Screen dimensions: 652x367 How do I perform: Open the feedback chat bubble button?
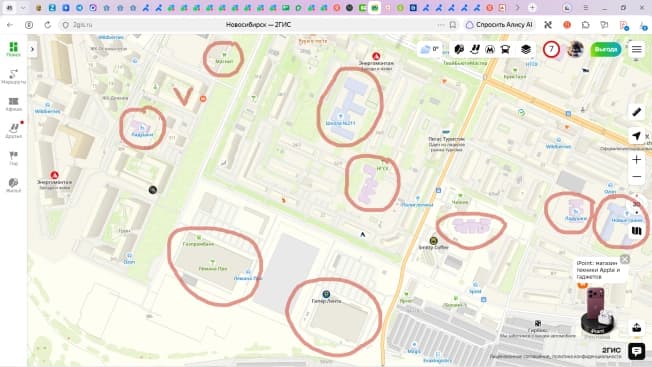click(637, 352)
